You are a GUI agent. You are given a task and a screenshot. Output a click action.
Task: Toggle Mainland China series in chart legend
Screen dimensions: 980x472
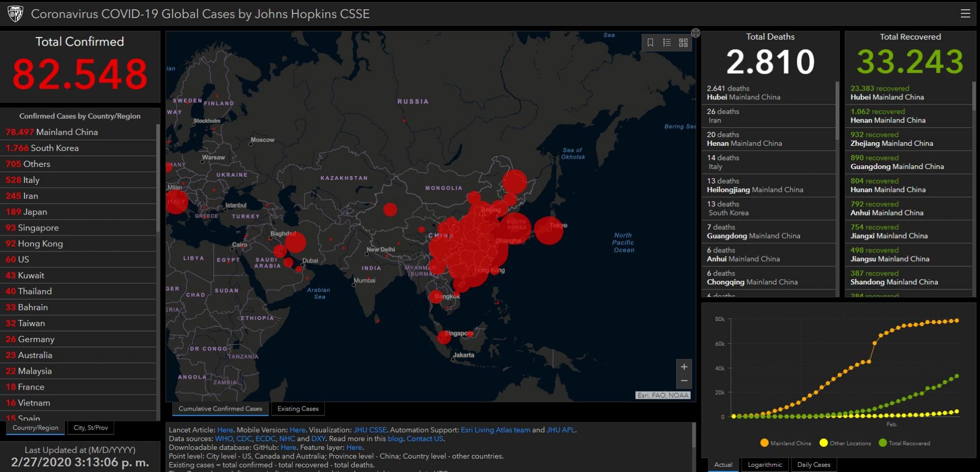click(x=786, y=443)
